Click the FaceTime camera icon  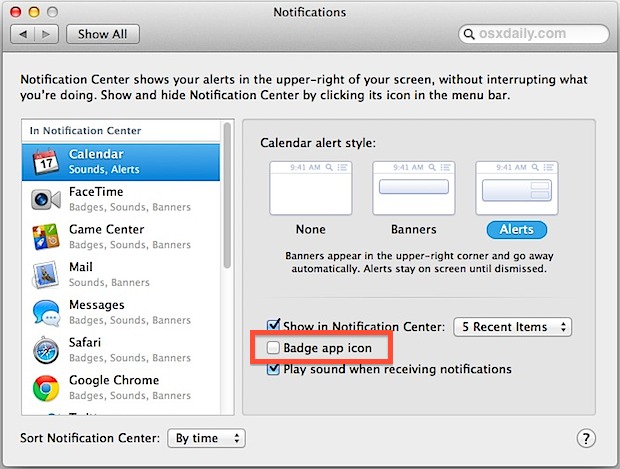coord(45,199)
